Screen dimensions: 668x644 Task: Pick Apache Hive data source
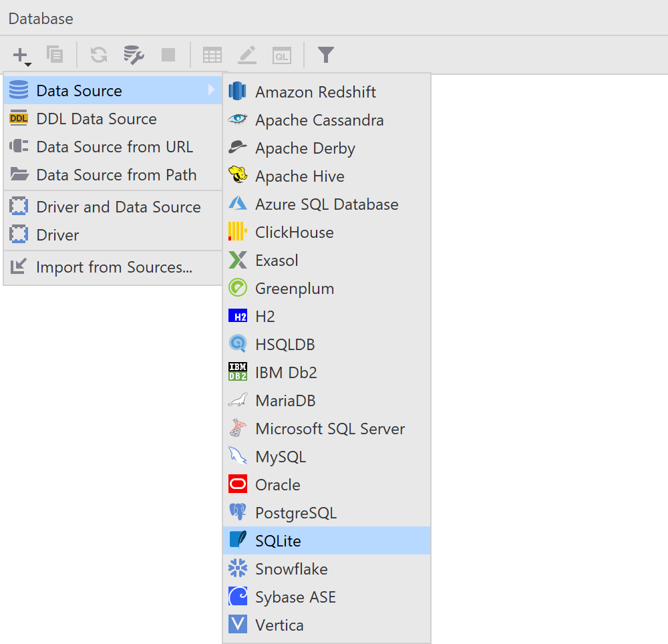click(327, 176)
